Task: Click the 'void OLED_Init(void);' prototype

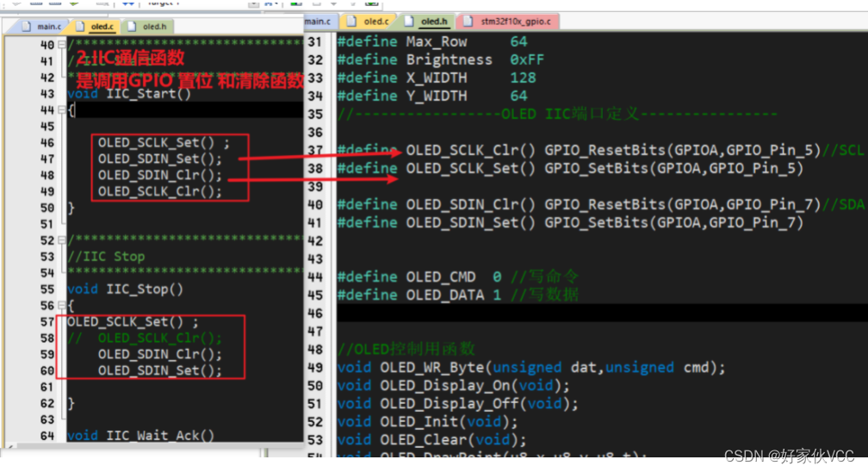Action: pos(428,421)
